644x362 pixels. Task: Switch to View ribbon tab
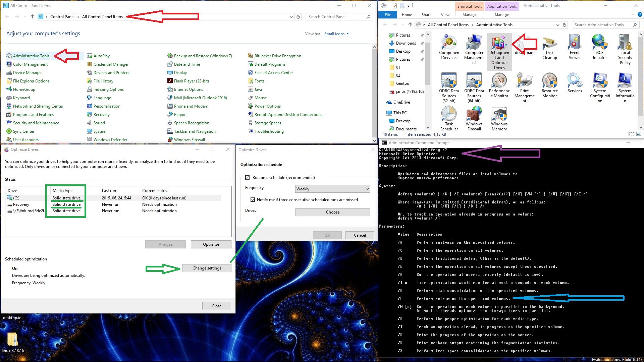tap(445, 15)
